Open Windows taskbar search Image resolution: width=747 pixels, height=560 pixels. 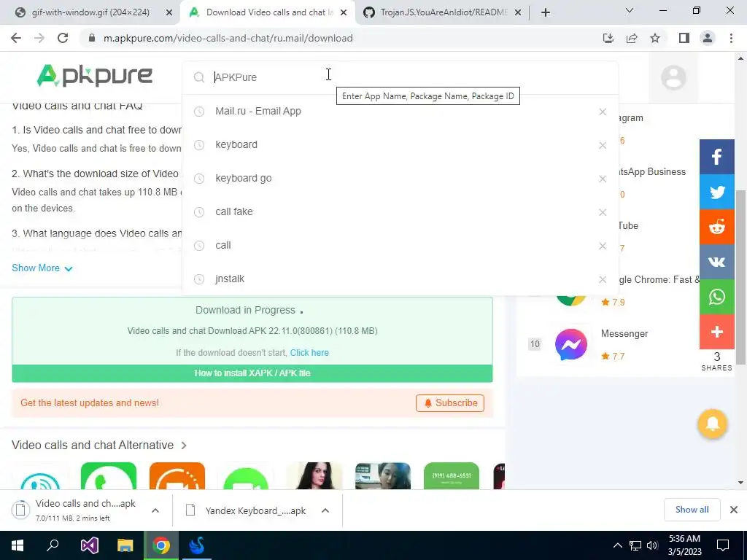(x=53, y=545)
